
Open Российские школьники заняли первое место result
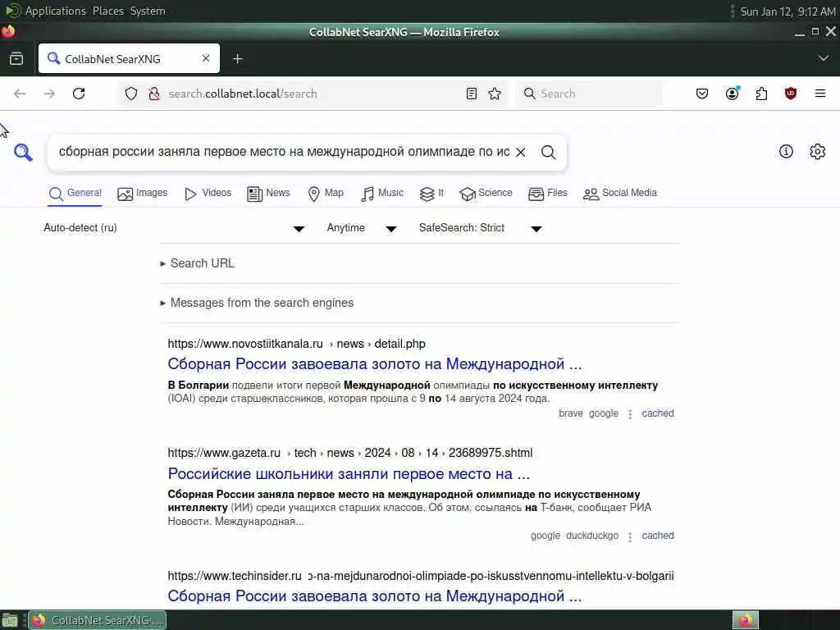pyautogui.click(x=349, y=474)
